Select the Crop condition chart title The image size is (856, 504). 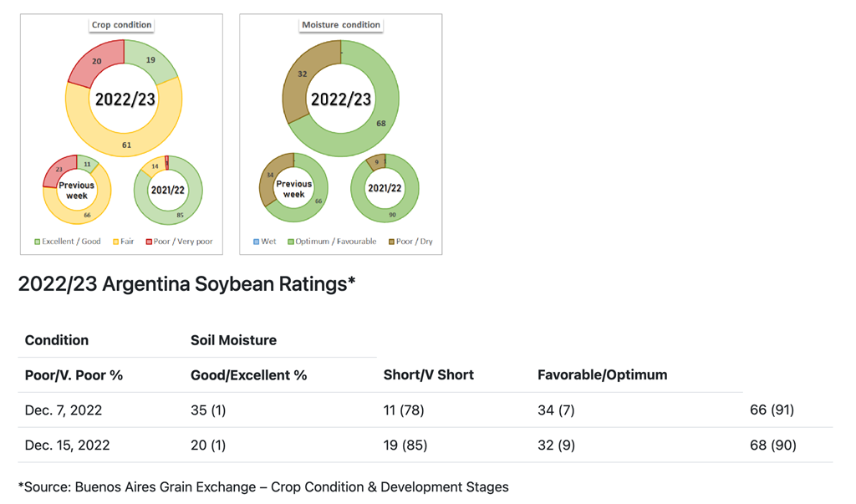(121, 25)
